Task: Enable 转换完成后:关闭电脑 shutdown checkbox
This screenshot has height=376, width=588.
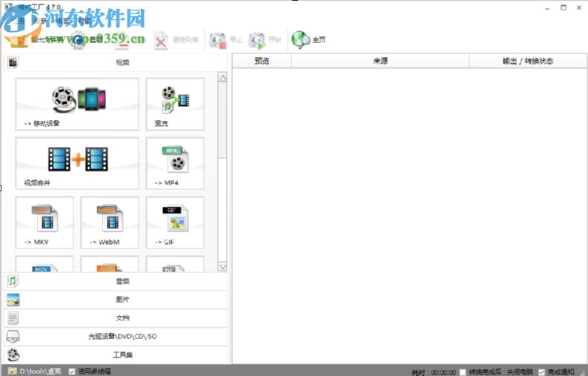Action: click(463, 372)
